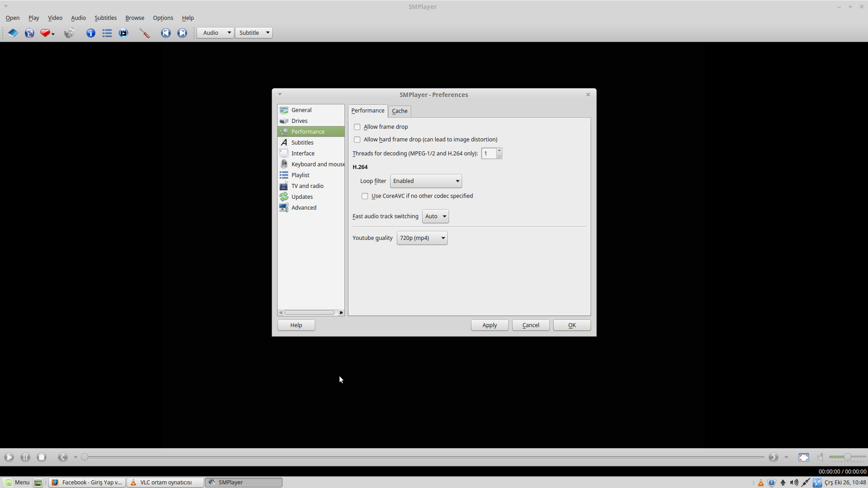The height and width of the screenshot is (488, 868).
Task: Click the Open file book icon
Action: point(13,33)
